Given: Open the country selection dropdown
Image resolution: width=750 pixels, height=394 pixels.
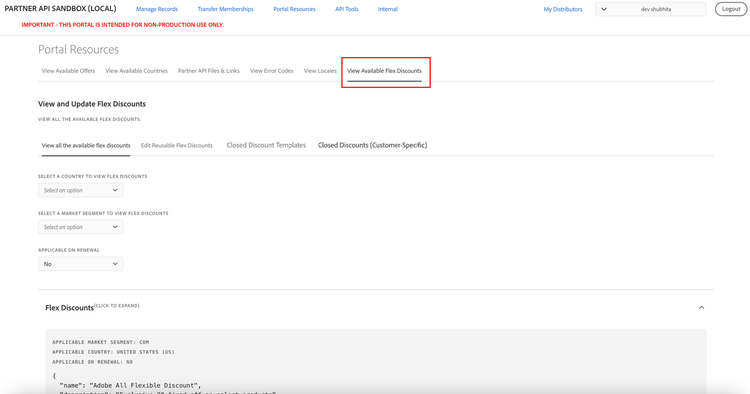Looking at the screenshot, I should pos(80,190).
